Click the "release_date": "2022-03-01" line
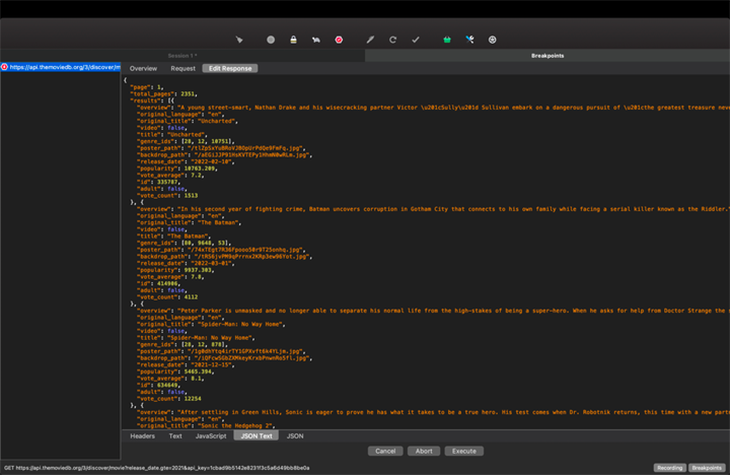 (x=186, y=263)
